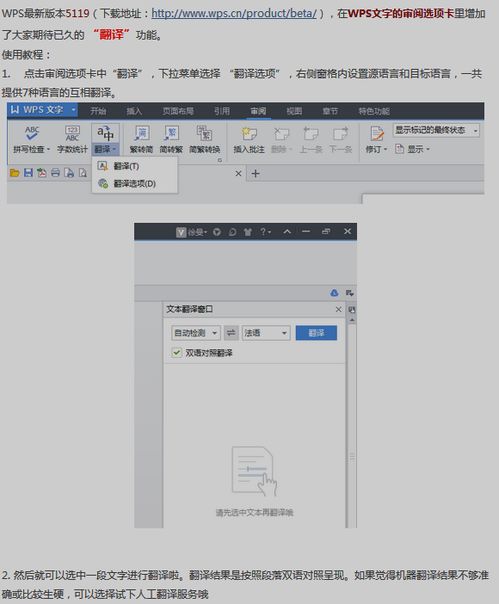
Task: Click the print quick-access icon
Action: pyautogui.click(x=55, y=173)
